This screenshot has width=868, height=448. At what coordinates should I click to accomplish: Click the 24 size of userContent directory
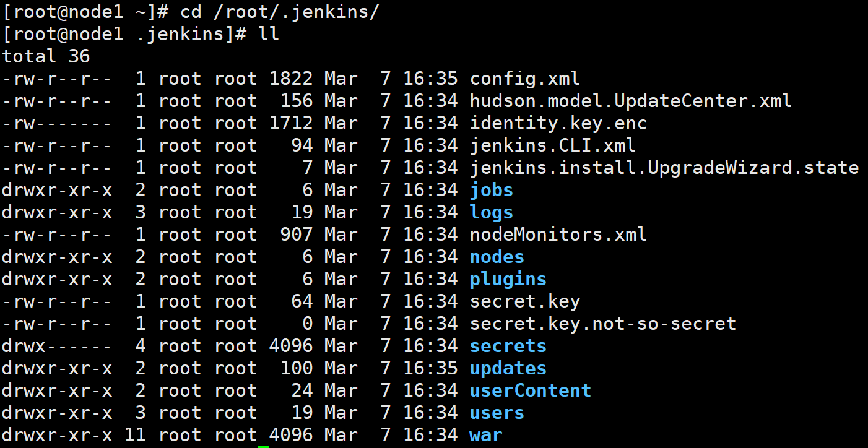tap(302, 390)
